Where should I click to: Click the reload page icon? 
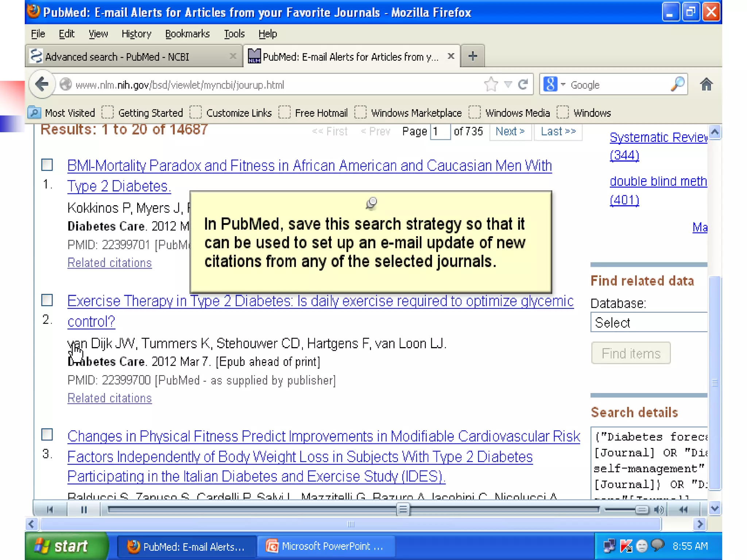point(523,85)
